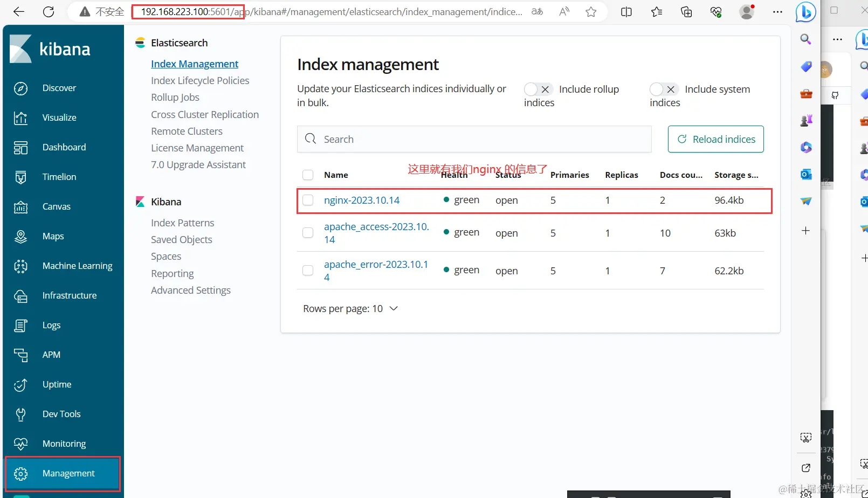Open Index Patterns under Kibana

(x=183, y=223)
